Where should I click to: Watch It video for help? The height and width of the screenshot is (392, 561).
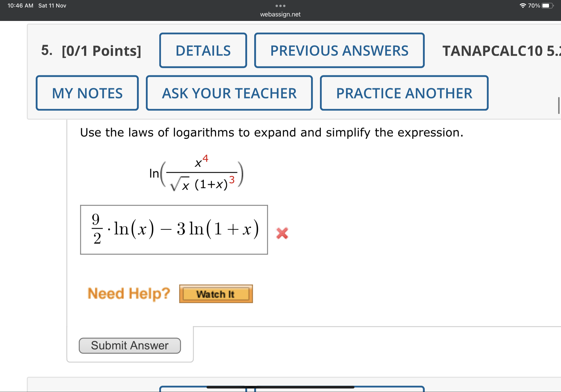(216, 294)
